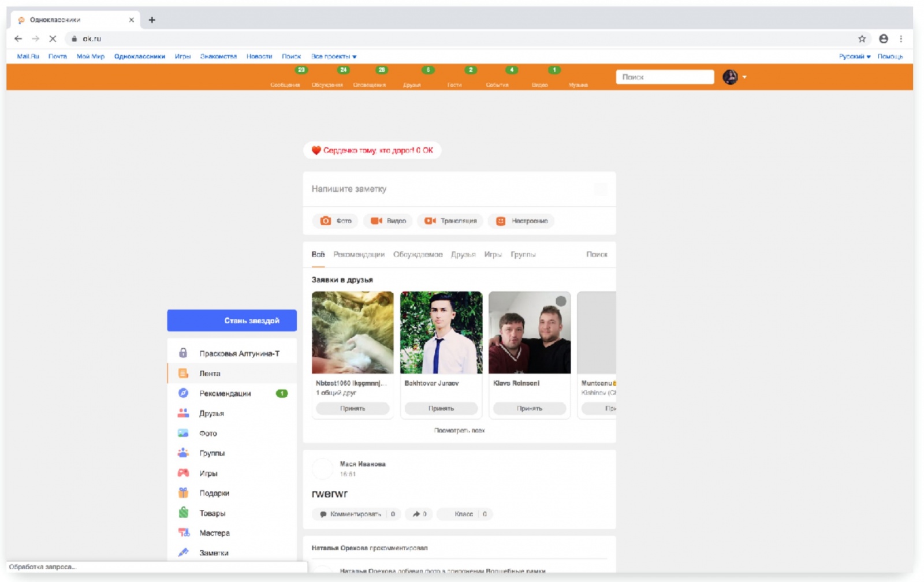Image resolution: width=924 pixels, height=582 pixels.
Task: Accept friend request from Bakhtovar Juraev
Action: point(442,408)
